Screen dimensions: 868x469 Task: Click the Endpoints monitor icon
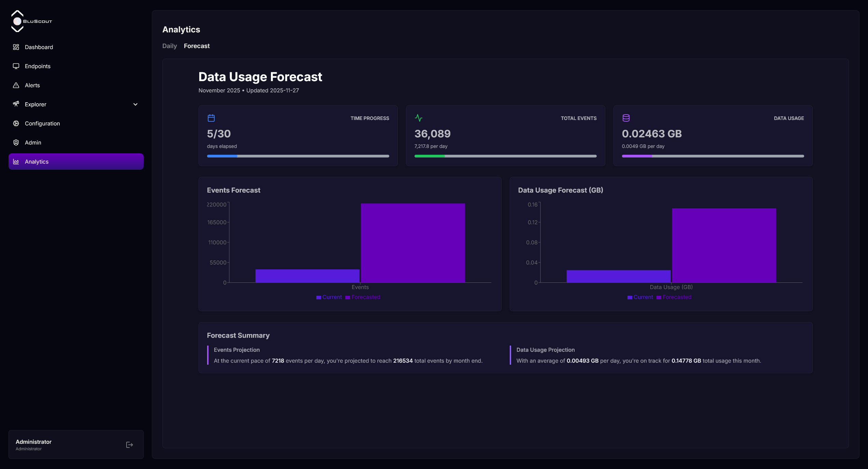(x=16, y=66)
